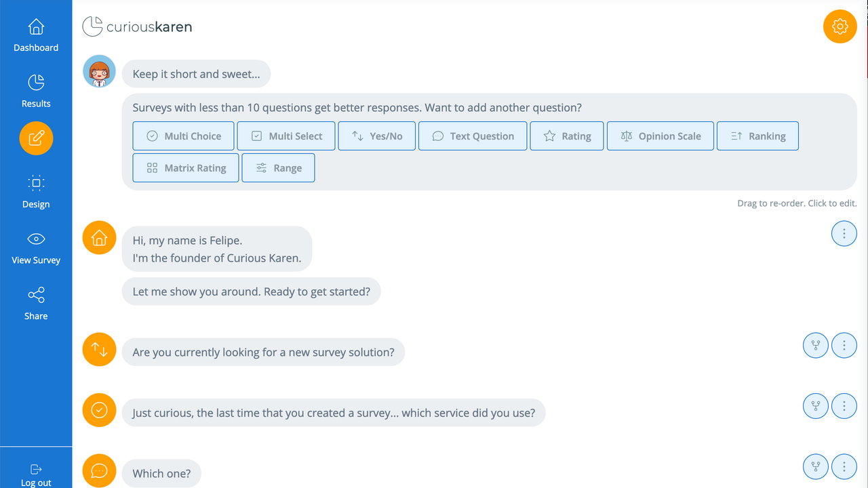This screenshot has height=488, width=868.
Task: Switch to the Design section
Action: point(36,192)
